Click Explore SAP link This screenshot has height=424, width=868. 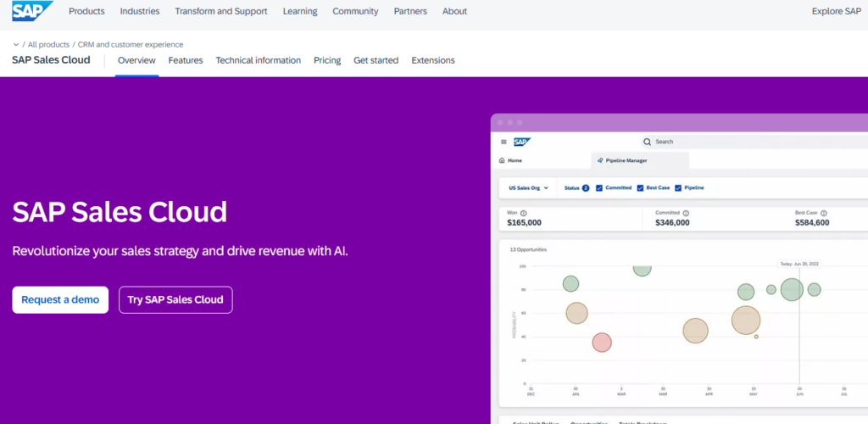(x=837, y=11)
